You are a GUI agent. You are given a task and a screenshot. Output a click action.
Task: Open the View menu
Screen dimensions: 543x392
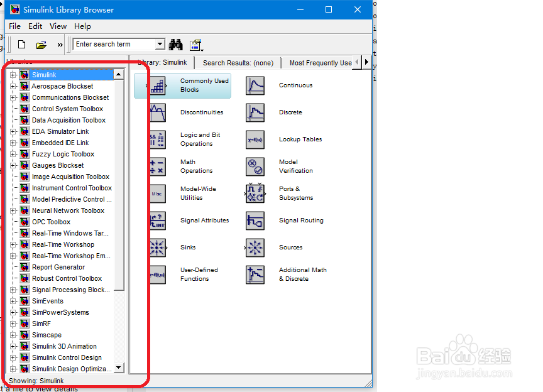click(58, 26)
